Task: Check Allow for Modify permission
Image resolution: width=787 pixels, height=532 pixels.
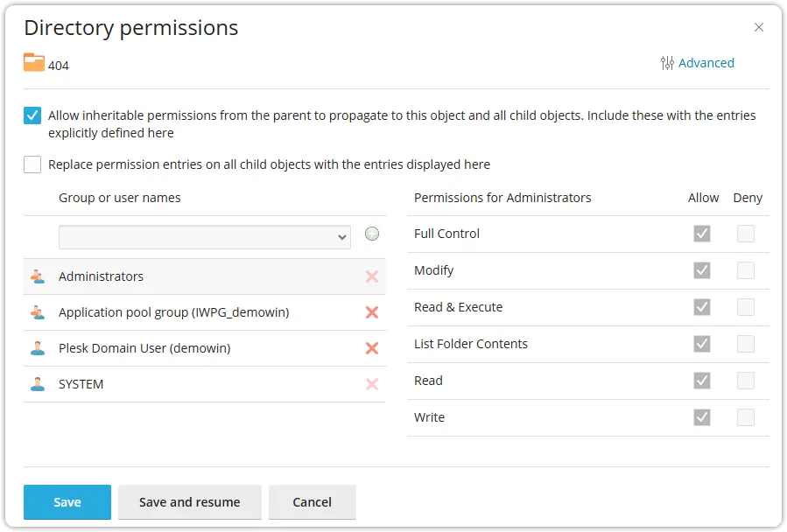Action: coord(702,270)
